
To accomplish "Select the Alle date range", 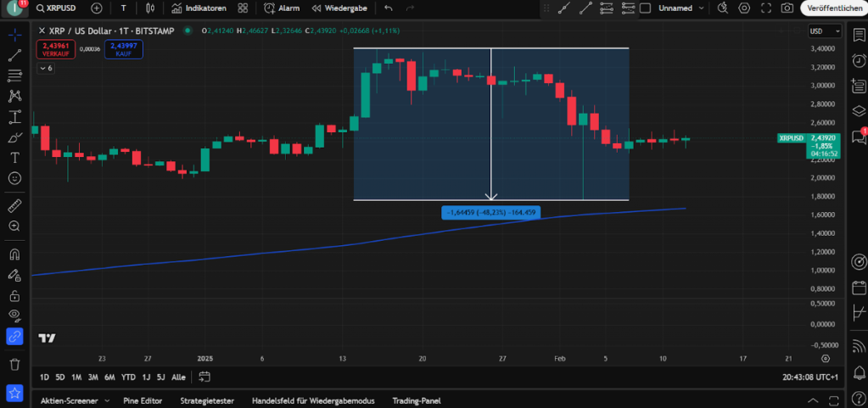I will (178, 377).
